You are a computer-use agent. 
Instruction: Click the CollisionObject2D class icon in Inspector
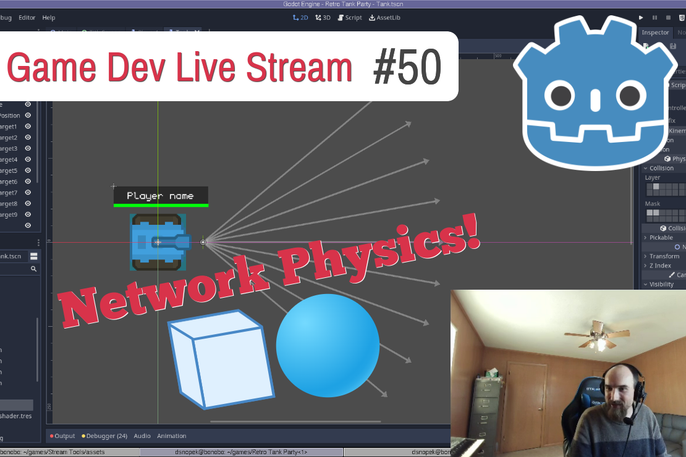pyautogui.click(x=663, y=228)
